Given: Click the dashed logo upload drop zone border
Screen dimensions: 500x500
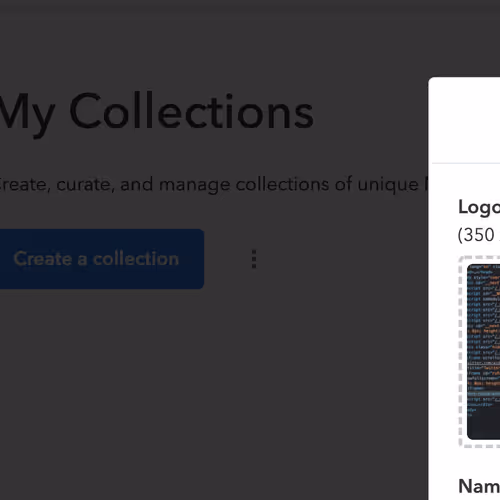Looking at the screenshot, I should (461, 352).
